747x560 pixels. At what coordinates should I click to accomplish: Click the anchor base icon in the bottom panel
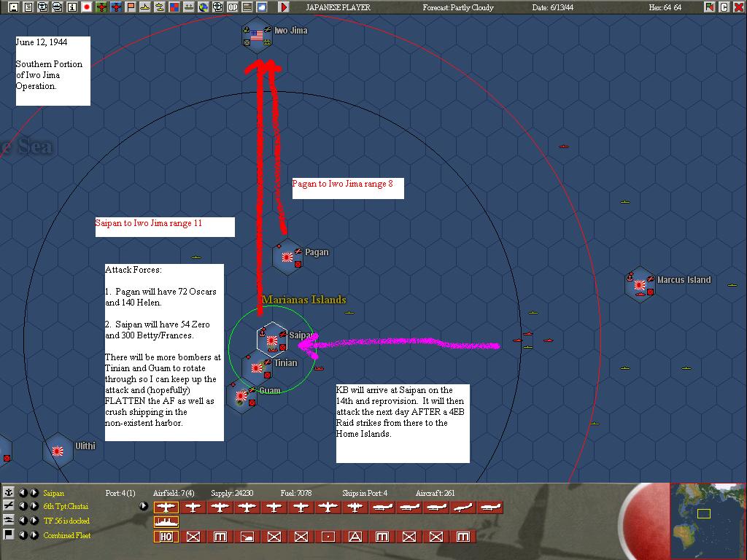click(8, 492)
